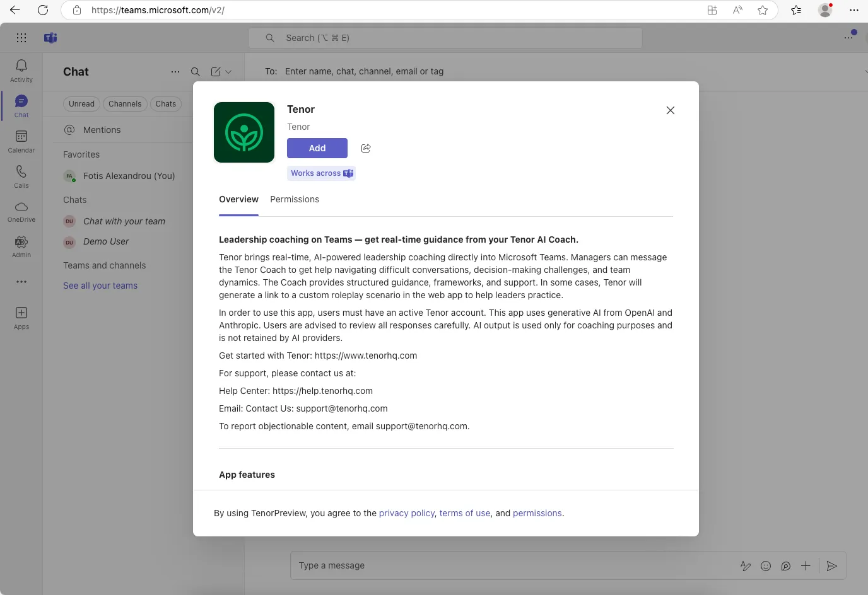Screen dimensions: 868x595
Task: Open the emoji picker
Action: [766, 566]
